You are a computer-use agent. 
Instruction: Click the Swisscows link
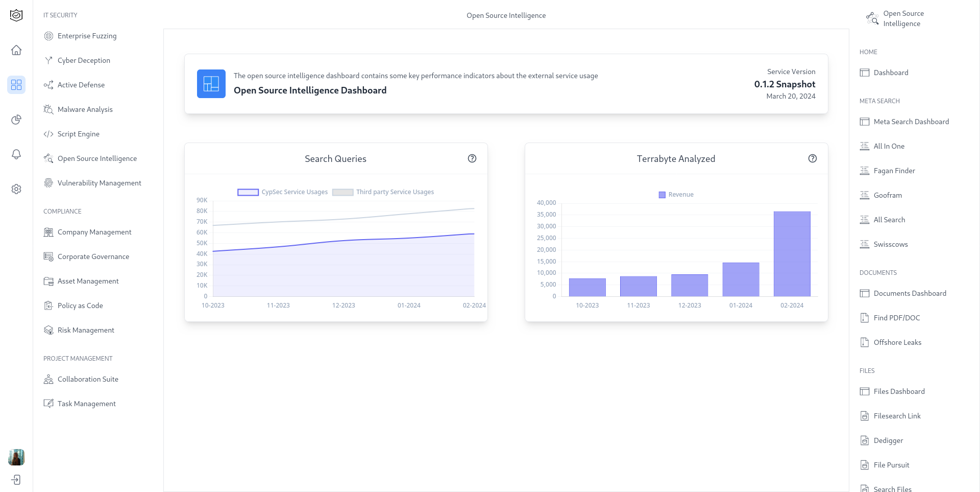890,244
